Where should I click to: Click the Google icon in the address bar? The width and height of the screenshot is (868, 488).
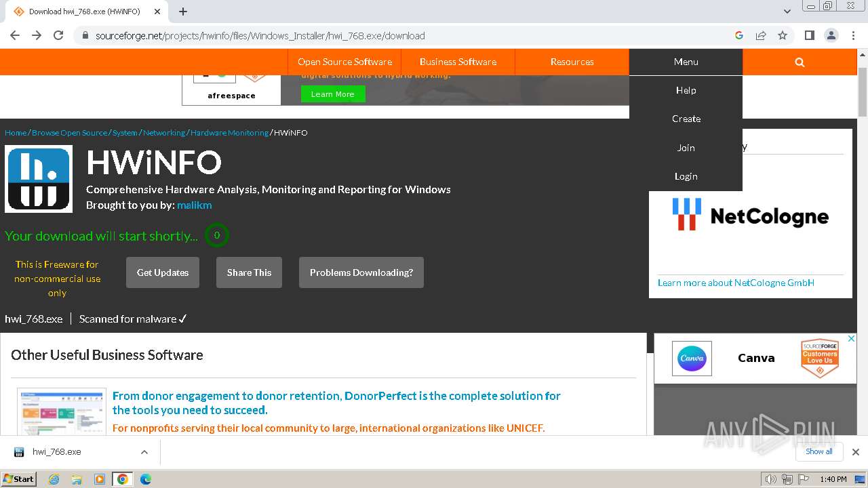pyautogui.click(x=739, y=35)
